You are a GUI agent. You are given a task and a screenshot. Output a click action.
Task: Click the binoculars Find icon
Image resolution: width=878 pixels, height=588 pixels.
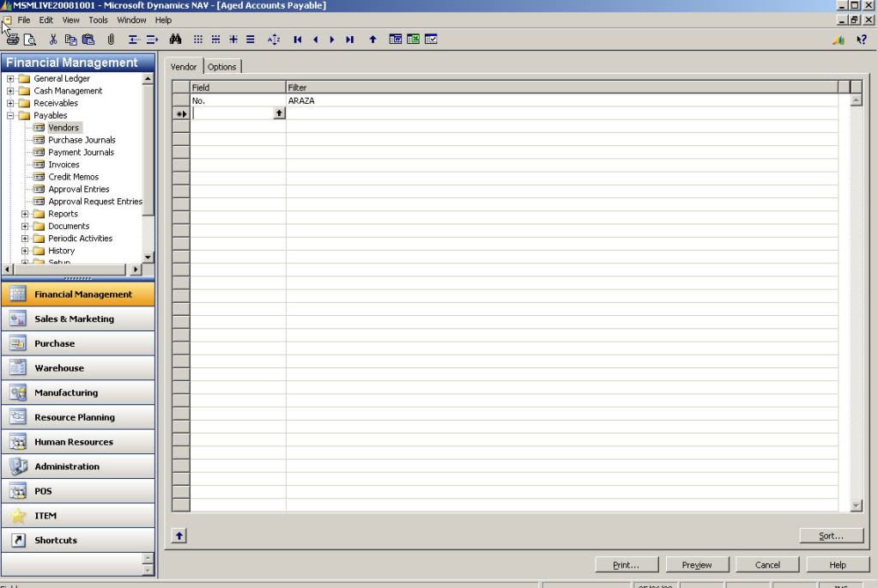pos(175,39)
